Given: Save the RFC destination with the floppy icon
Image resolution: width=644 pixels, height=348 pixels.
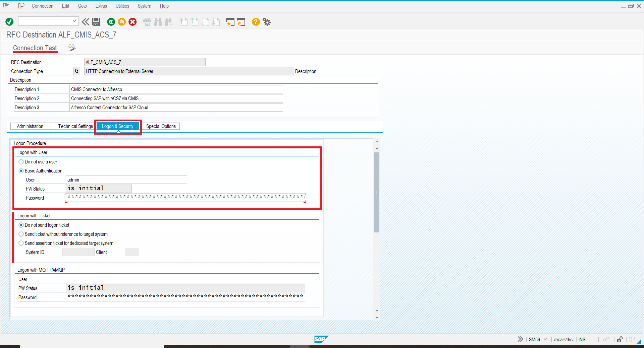Looking at the screenshot, I should (x=96, y=22).
